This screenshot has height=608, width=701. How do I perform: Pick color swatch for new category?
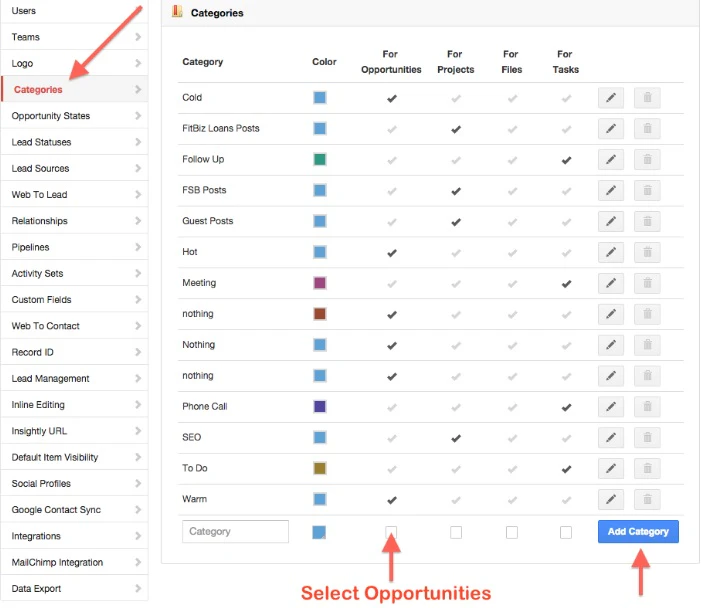pos(319,532)
